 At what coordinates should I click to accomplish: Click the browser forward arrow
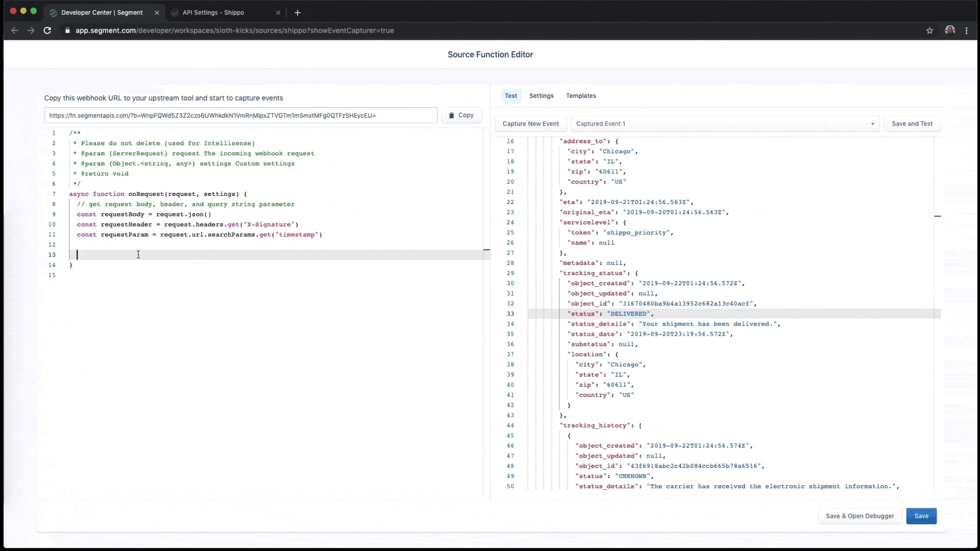point(31,31)
